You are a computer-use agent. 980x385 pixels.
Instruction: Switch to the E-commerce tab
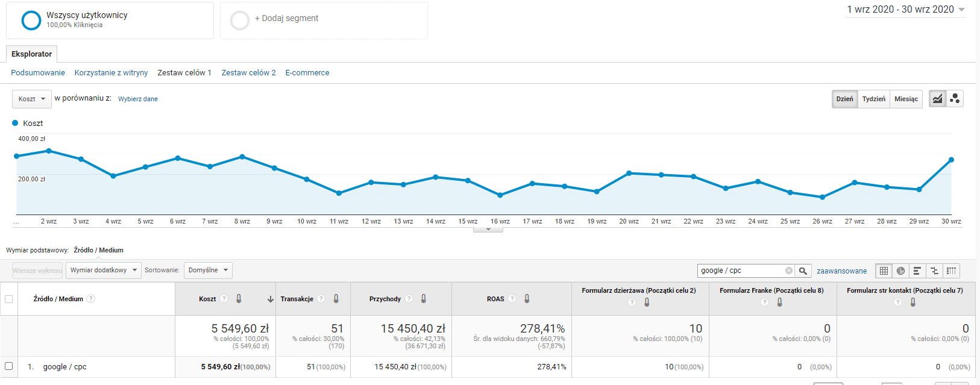(307, 73)
